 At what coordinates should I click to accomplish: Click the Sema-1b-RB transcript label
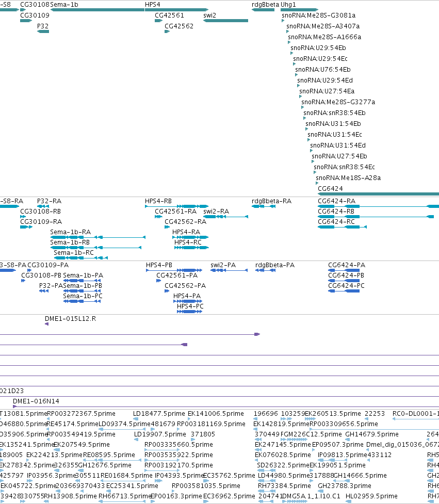pos(70,242)
